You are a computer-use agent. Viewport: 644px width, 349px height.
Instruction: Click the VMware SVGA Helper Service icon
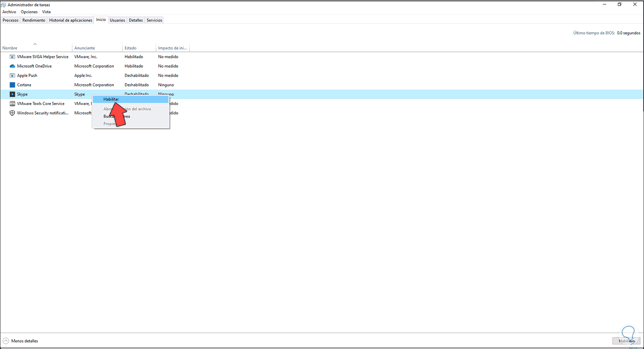click(x=12, y=57)
